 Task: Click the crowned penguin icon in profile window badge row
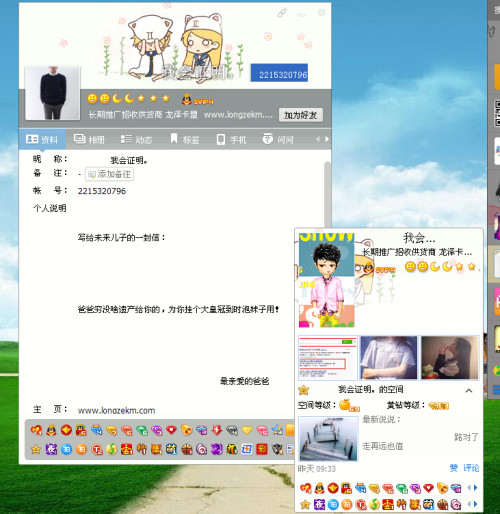(x=51, y=430)
